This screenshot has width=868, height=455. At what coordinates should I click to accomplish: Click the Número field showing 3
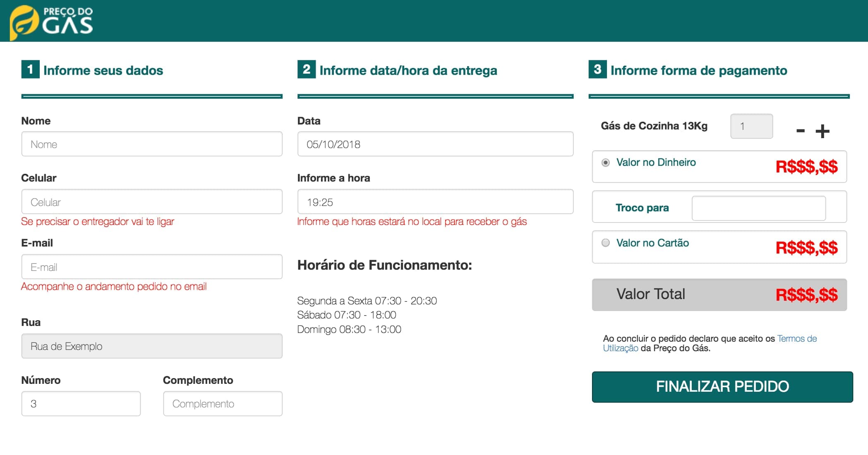pyautogui.click(x=81, y=404)
